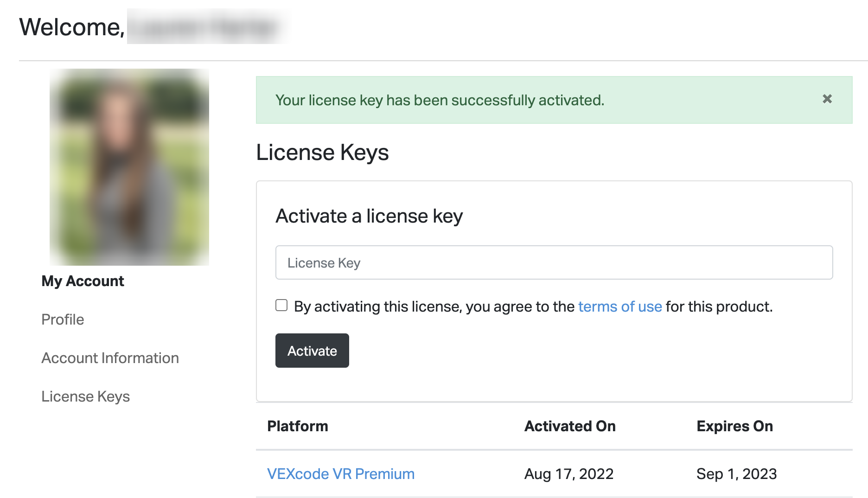Dismiss the license activation success alert
The width and height of the screenshot is (868, 498).
[x=827, y=99]
